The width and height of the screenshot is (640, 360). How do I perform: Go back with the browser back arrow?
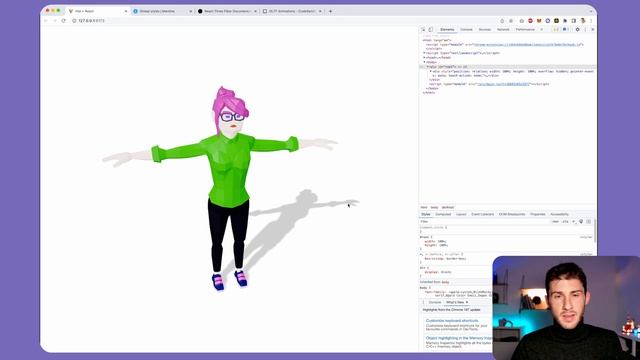tap(46, 20)
